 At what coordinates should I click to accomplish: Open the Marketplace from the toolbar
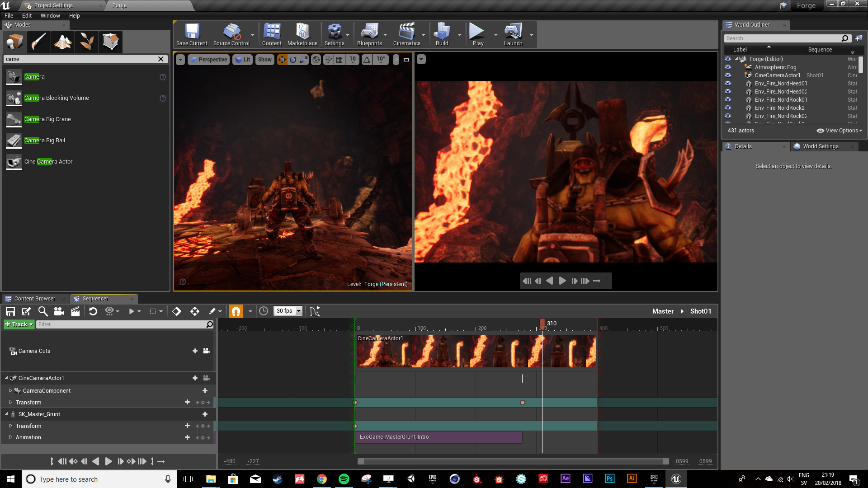click(x=302, y=35)
